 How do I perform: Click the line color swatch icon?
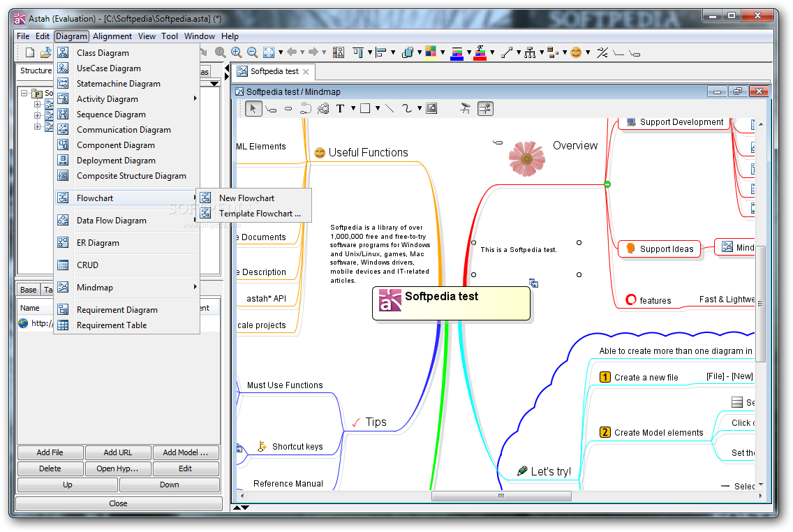[456, 52]
